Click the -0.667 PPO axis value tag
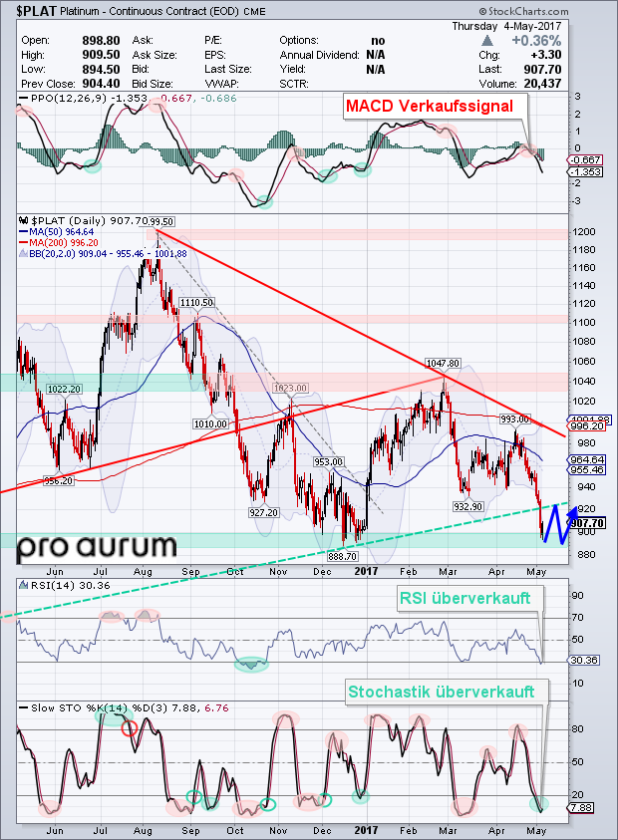 click(585, 159)
